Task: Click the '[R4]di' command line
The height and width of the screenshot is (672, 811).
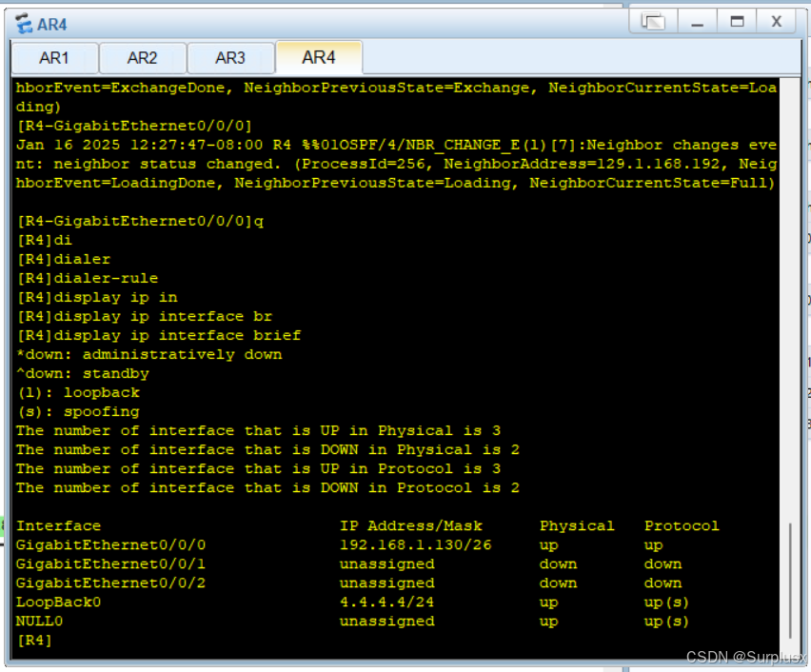Action: click(44, 240)
